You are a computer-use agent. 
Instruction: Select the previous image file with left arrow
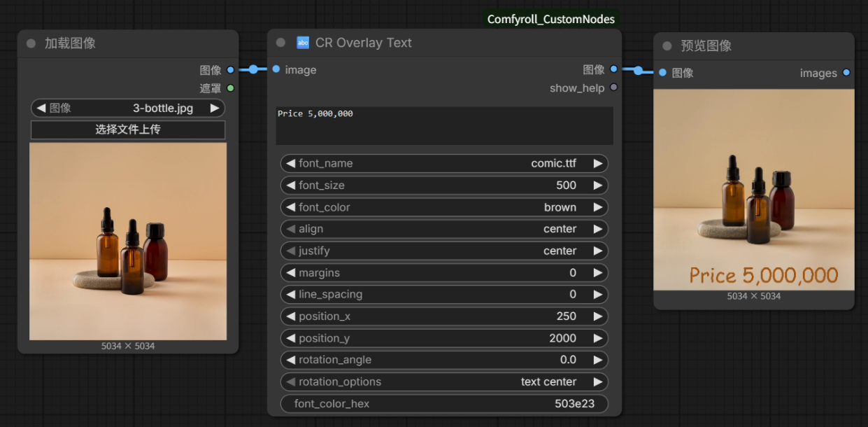point(41,108)
